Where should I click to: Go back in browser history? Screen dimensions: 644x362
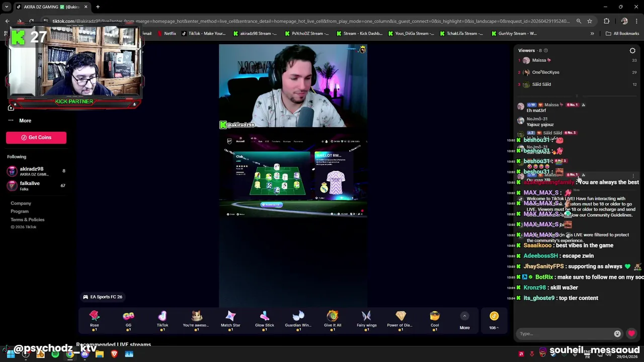(7, 21)
